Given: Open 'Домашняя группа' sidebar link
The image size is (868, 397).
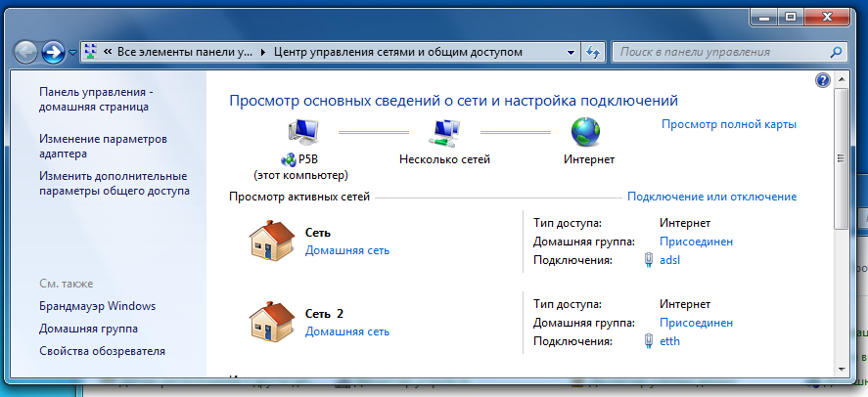Looking at the screenshot, I should tap(89, 329).
